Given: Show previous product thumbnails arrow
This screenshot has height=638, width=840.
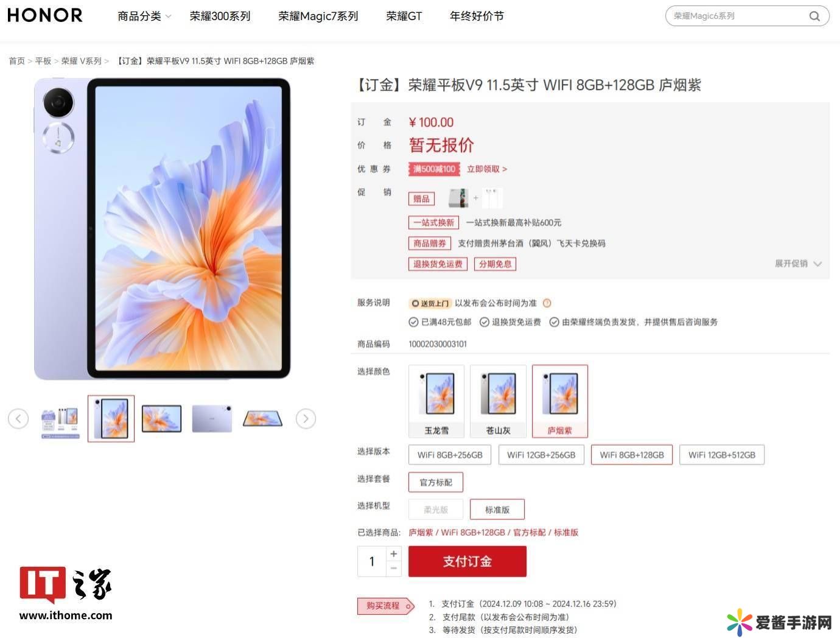Looking at the screenshot, I should pos(18,418).
